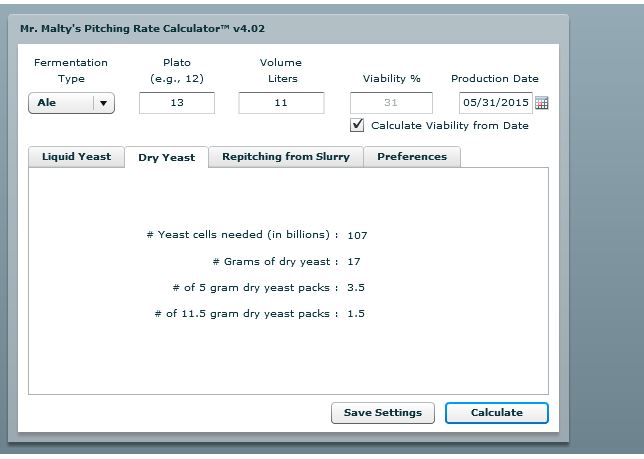The width and height of the screenshot is (644, 459).
Task: Click the 5 gram packs result 3.5
Action: click(355, 288)
